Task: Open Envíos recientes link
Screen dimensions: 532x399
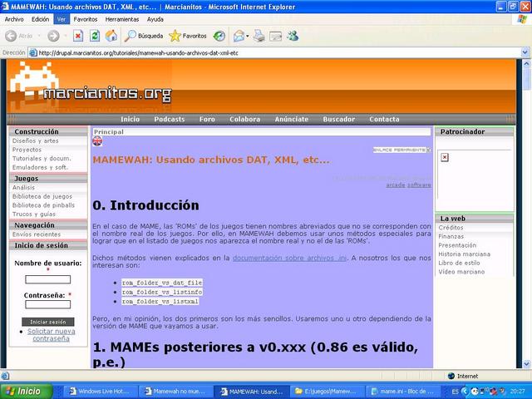Action: click(37, 234)
